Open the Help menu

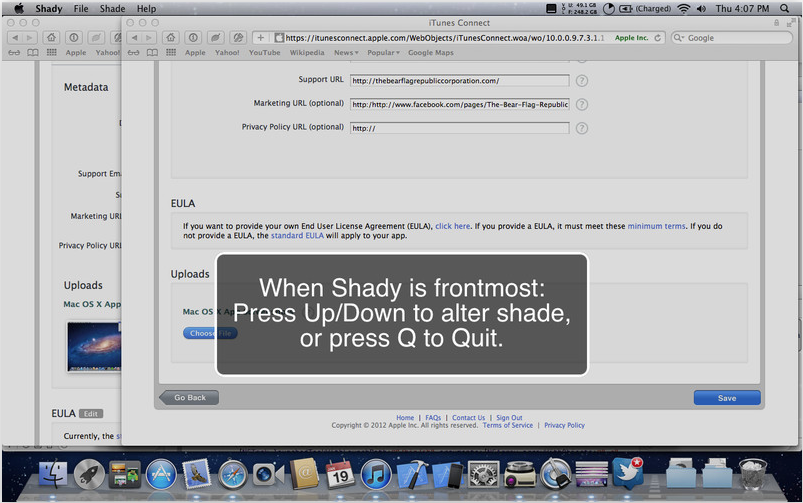point(146,8)
